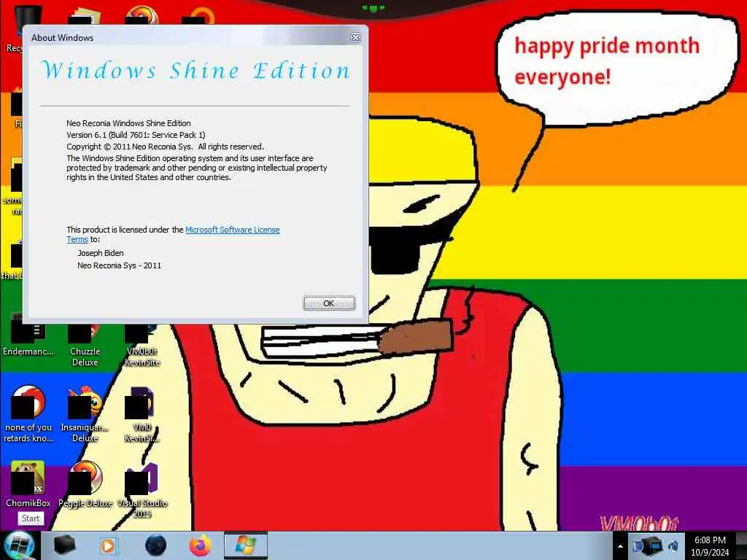Select the Visual Studio 2015 desktop icon

tap(142, 489)
